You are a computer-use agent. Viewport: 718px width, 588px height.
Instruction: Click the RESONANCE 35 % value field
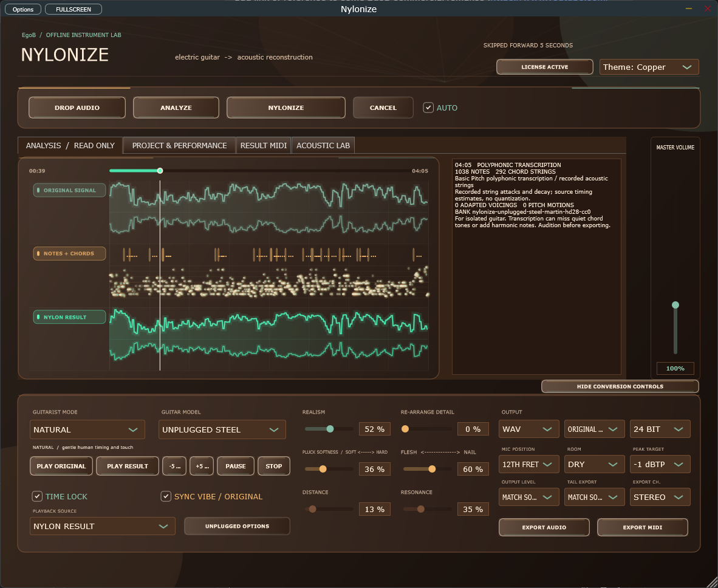(473, 509)
